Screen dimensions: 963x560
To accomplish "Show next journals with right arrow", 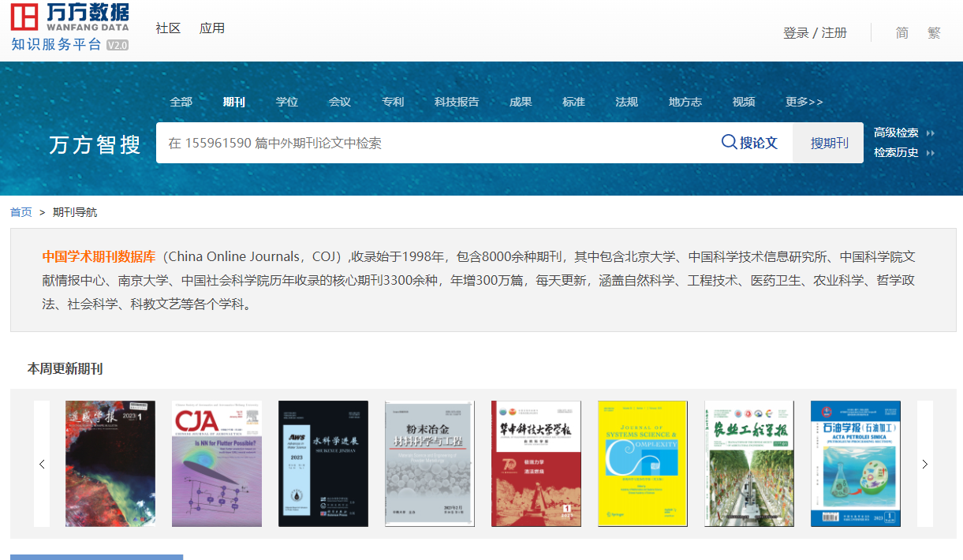I will coord(925,464).
